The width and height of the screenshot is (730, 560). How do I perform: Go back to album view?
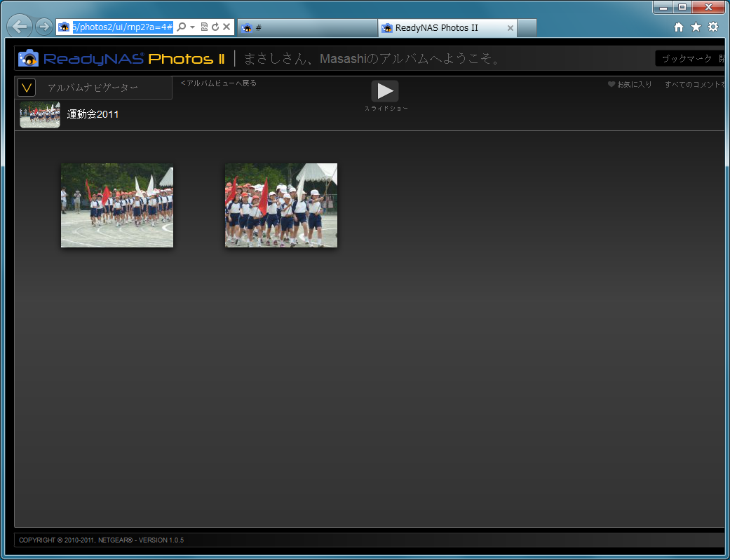219,83
